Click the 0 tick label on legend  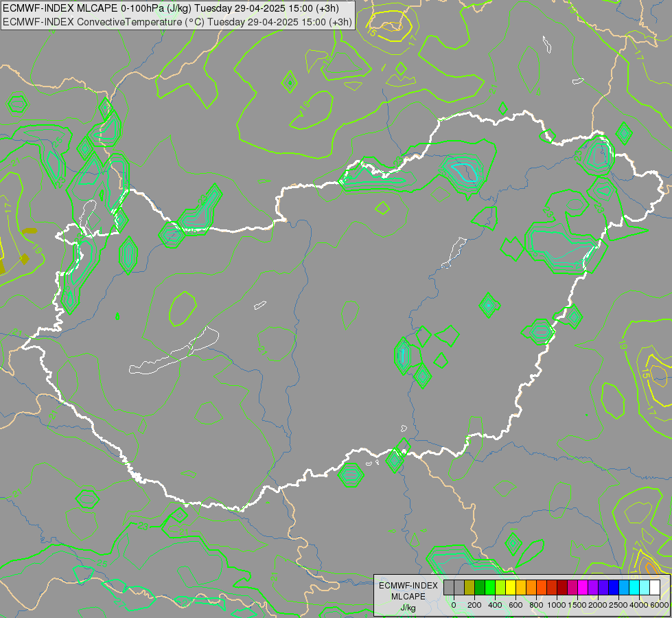(454, 605)
